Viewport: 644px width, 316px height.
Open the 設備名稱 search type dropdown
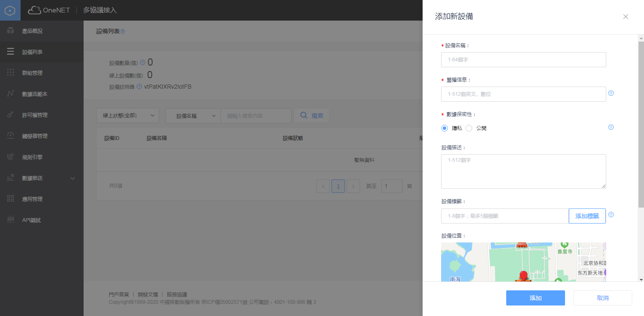pyautogui.click(x=193, y=116)
